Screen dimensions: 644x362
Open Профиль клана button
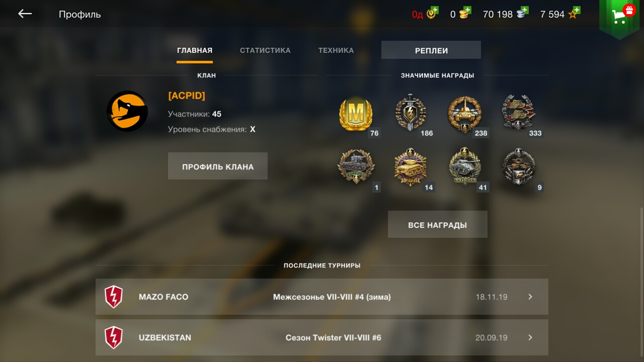pos(218,166)
